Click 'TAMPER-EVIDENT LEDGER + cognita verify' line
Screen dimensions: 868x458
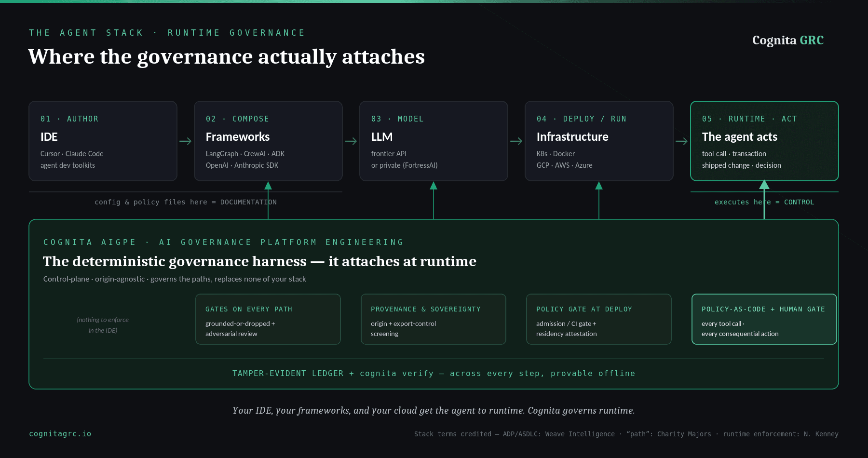tap(434, 374)
